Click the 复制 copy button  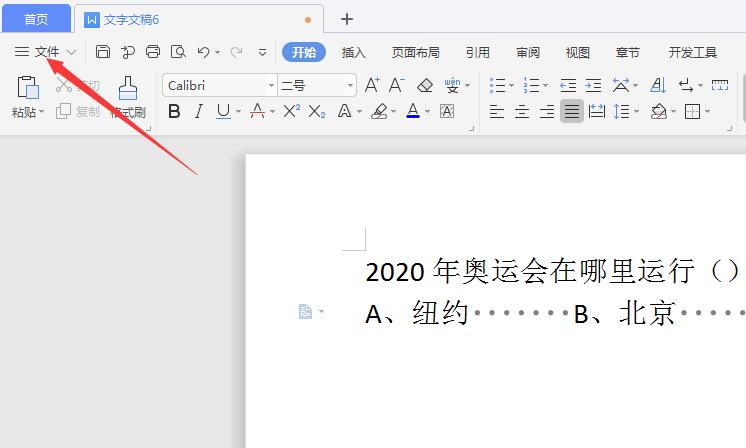click(78, 111)
